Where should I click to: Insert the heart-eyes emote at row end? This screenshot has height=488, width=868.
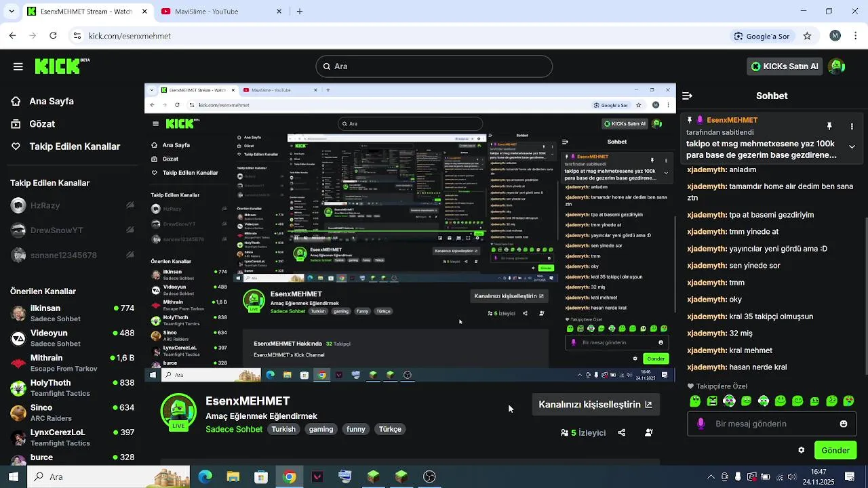pos(848,401)
